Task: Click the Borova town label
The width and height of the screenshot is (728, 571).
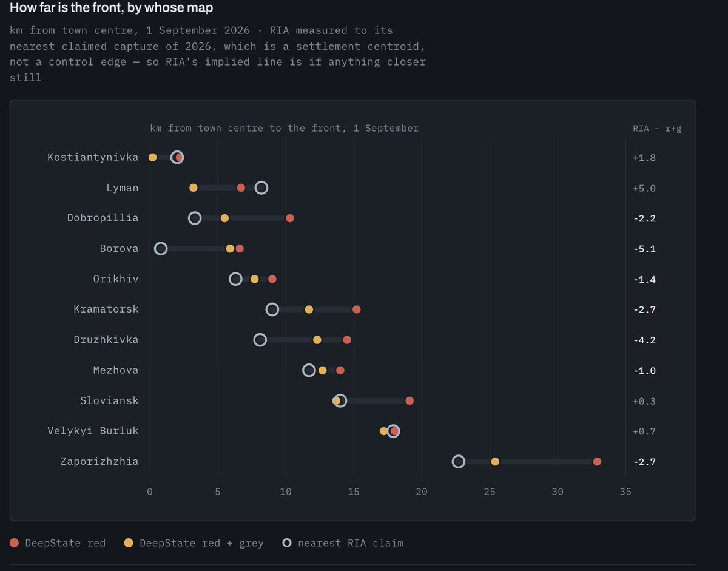Action: tap(119, 248)
